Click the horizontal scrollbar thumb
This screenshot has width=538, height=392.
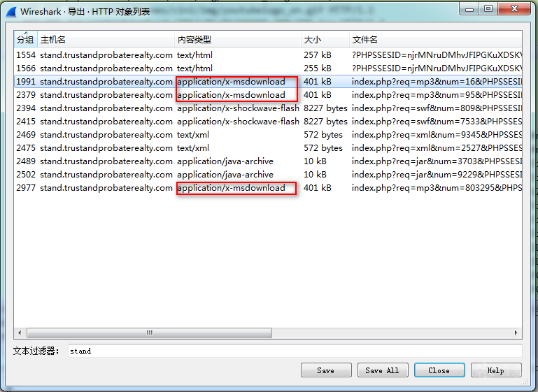click(149, 333)
